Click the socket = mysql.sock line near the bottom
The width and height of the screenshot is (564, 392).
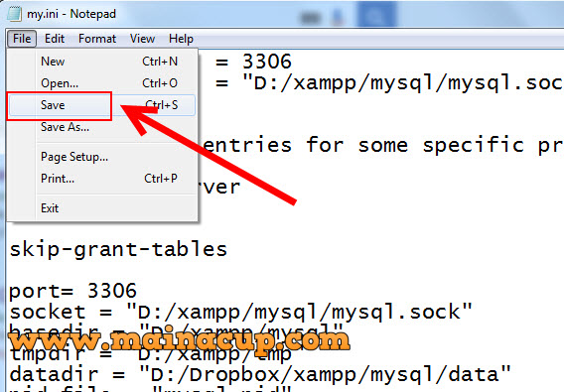[x=240, y=312]
